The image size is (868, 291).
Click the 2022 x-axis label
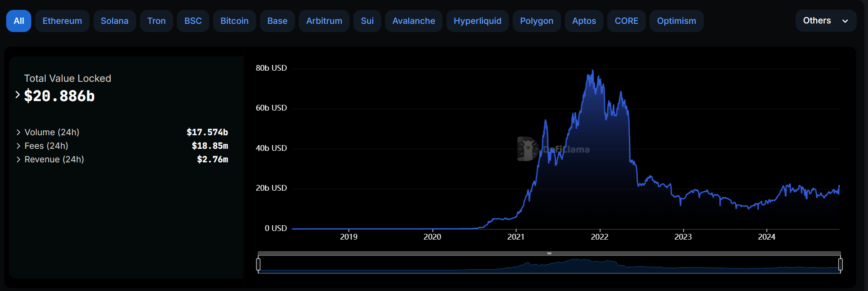600,237
